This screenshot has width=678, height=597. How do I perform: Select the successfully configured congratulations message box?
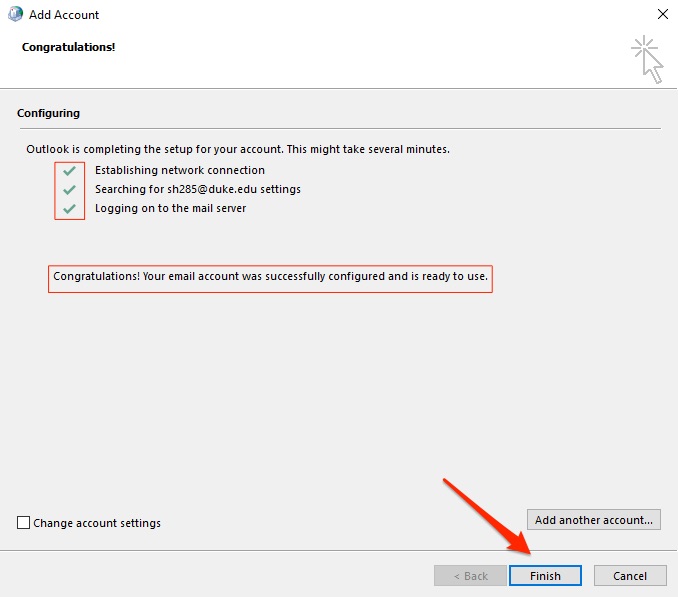270,279
